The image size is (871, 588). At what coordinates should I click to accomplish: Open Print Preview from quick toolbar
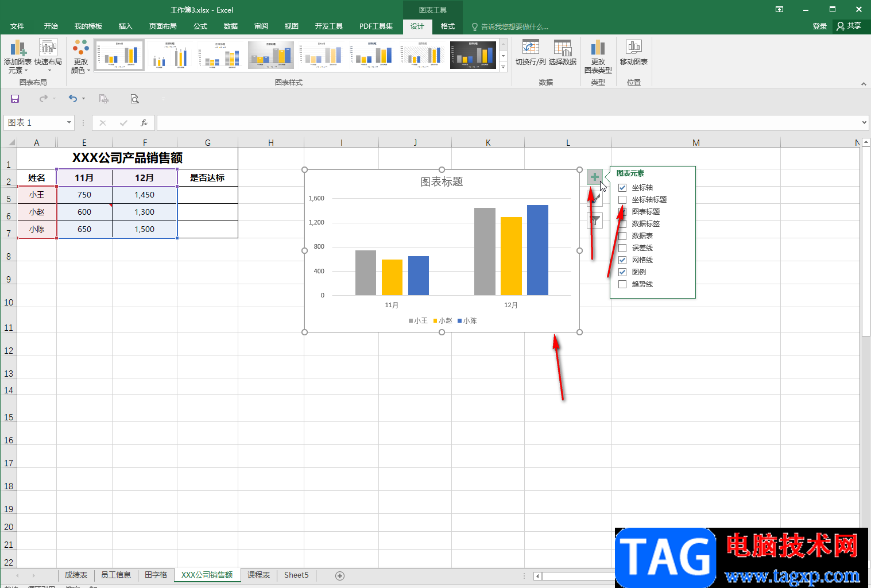click(134, 99)
